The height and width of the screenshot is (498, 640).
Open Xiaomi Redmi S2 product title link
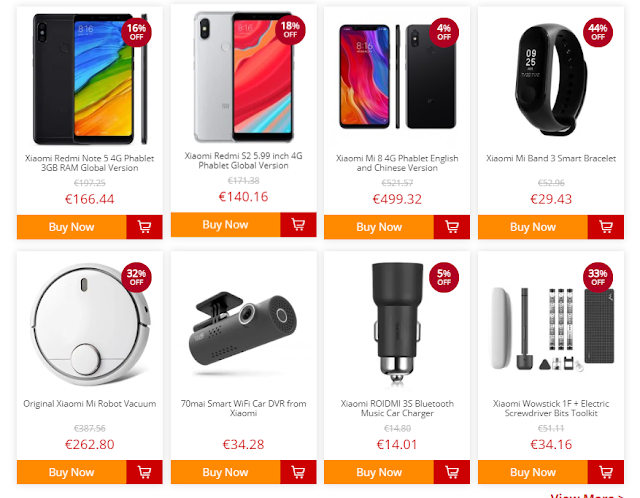[243, 160]
